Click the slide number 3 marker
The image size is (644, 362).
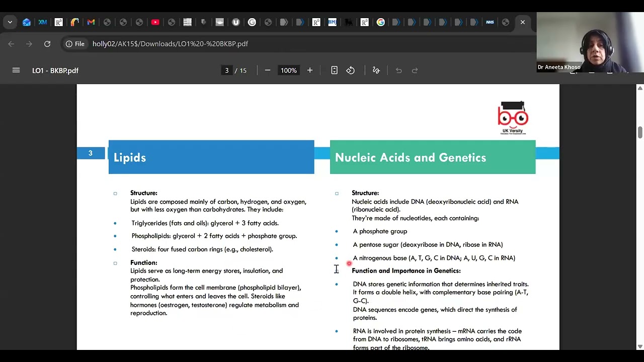[91, 153]
